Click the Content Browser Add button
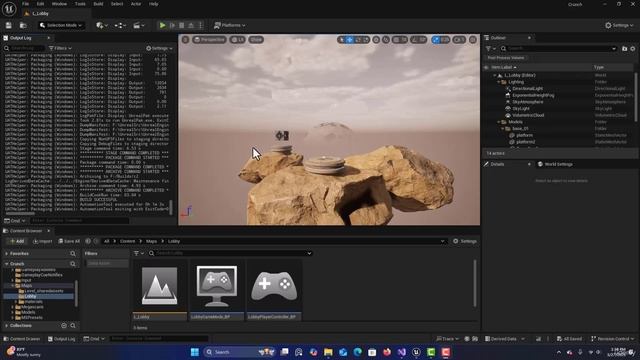Image resolution: width=640 pixels, height=360 pixels. coord(17,241)
